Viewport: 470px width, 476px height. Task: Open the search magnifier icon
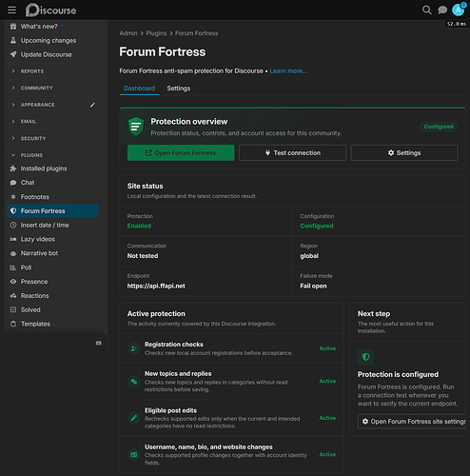point(427,10)
